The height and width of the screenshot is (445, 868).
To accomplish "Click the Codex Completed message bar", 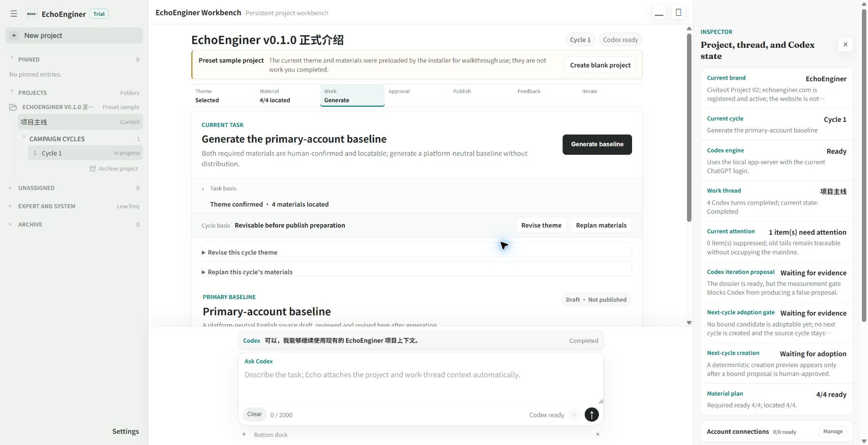I will [x=421, y=341].
